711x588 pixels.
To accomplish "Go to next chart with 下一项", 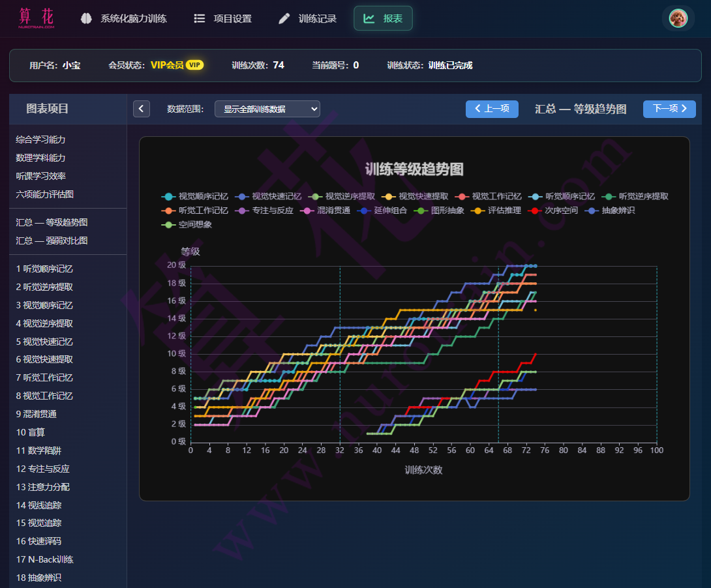I will (x=669, y=109).
